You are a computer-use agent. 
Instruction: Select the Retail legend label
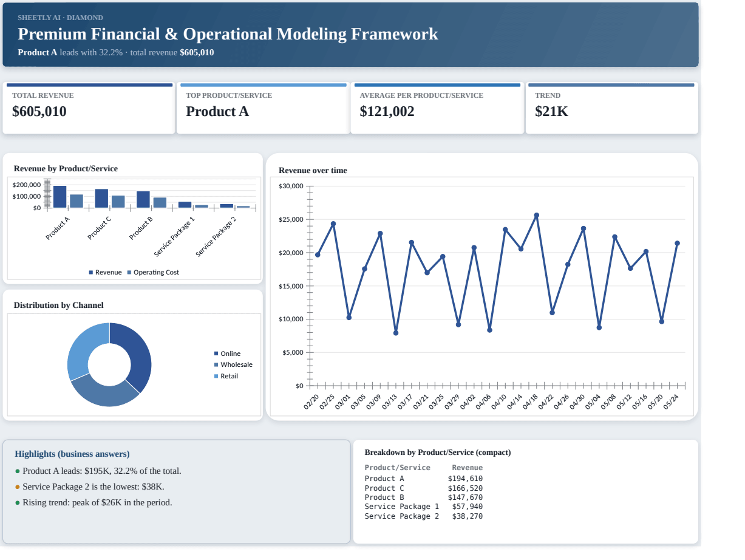tap(229, 376)
